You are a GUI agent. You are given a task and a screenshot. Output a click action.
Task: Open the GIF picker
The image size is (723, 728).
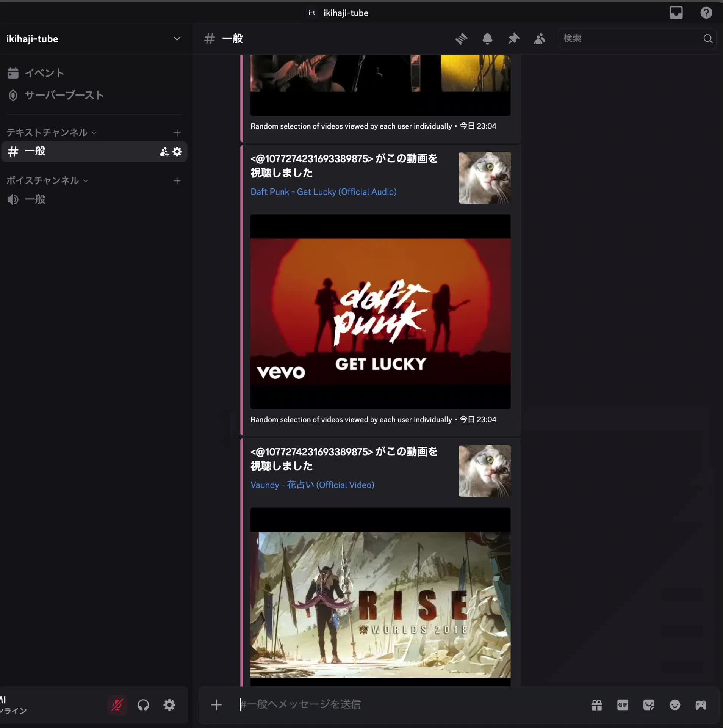tap(623, 705)
